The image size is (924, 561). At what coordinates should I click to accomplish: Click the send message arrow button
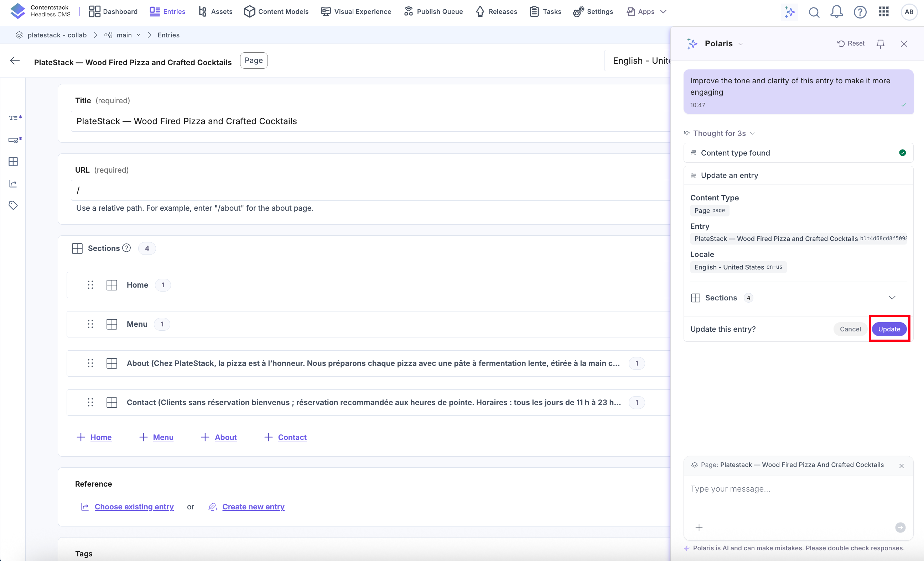click(x=900, y=527)
